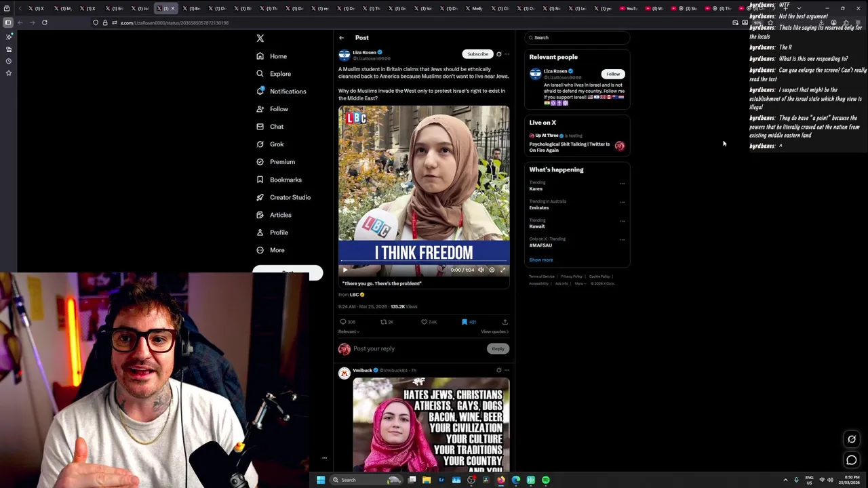Click Grok icon on Vmibuck's reply

pos(499,370)
